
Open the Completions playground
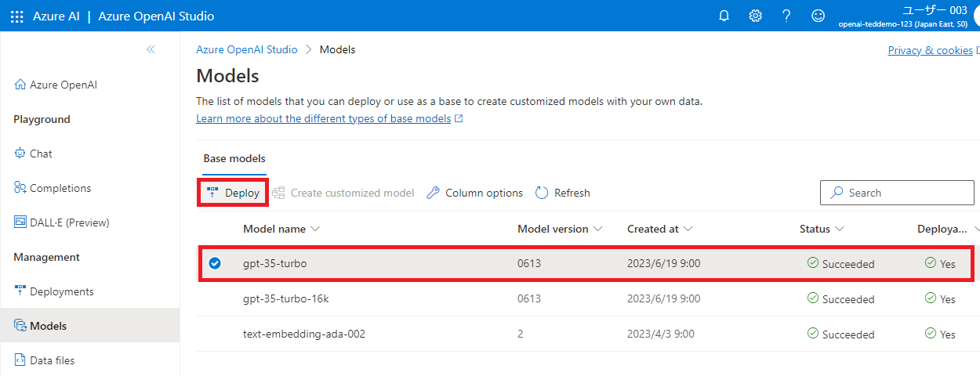click(x=53, y=188)
